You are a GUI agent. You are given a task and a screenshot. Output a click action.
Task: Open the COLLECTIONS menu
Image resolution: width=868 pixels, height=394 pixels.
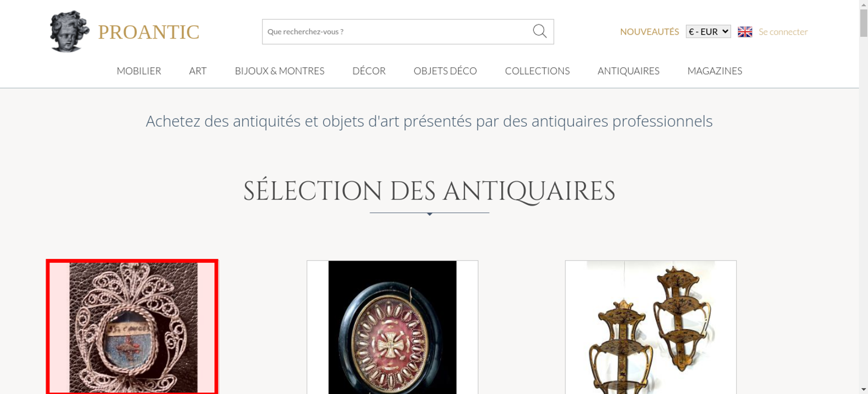pyautogui.click(x=537, y=71)
